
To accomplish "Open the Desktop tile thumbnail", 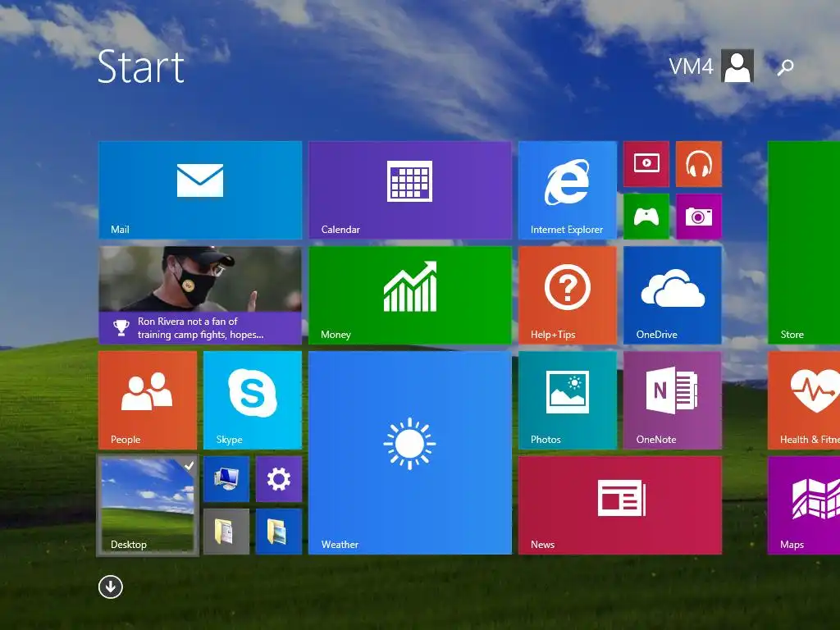I will [148, 505].
